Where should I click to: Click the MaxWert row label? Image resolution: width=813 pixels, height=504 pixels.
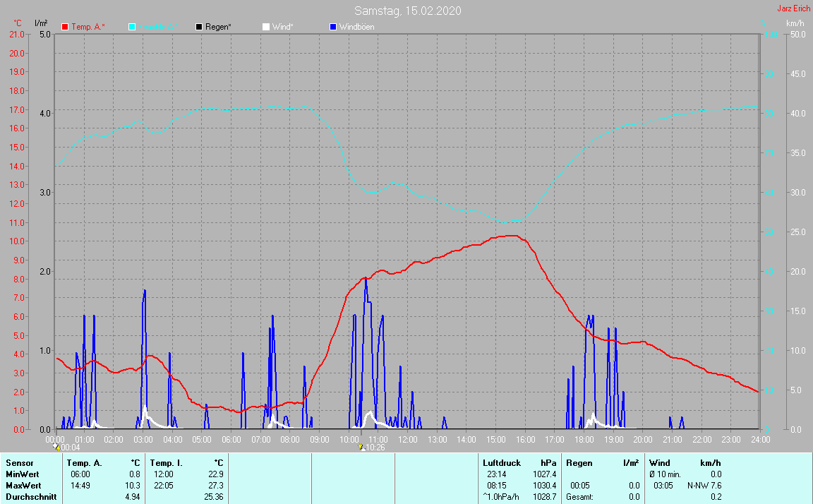click(25, 486)
